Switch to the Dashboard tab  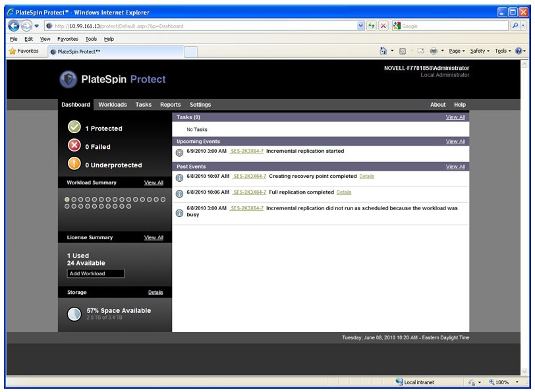point(76,104)
